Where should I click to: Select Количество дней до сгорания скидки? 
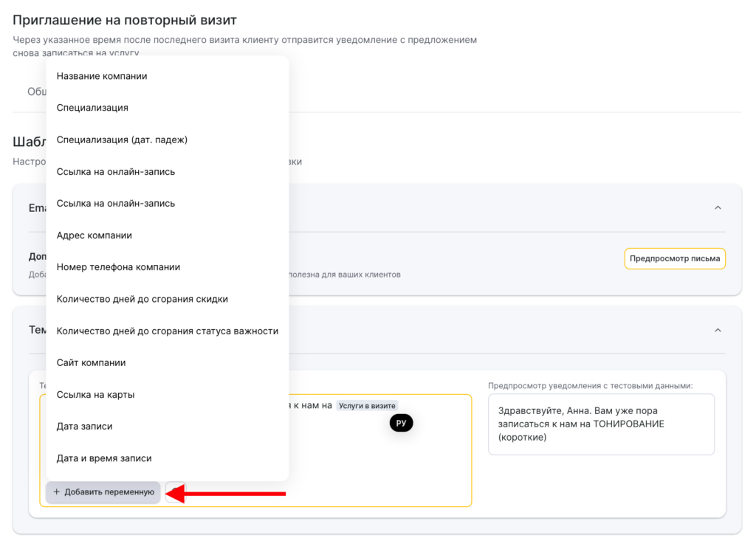click(142, 299)
